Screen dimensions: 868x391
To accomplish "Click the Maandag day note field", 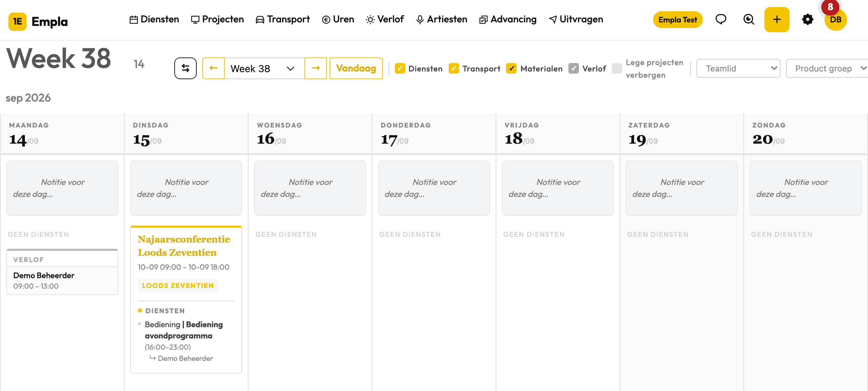I will click(x=62, y=188).
